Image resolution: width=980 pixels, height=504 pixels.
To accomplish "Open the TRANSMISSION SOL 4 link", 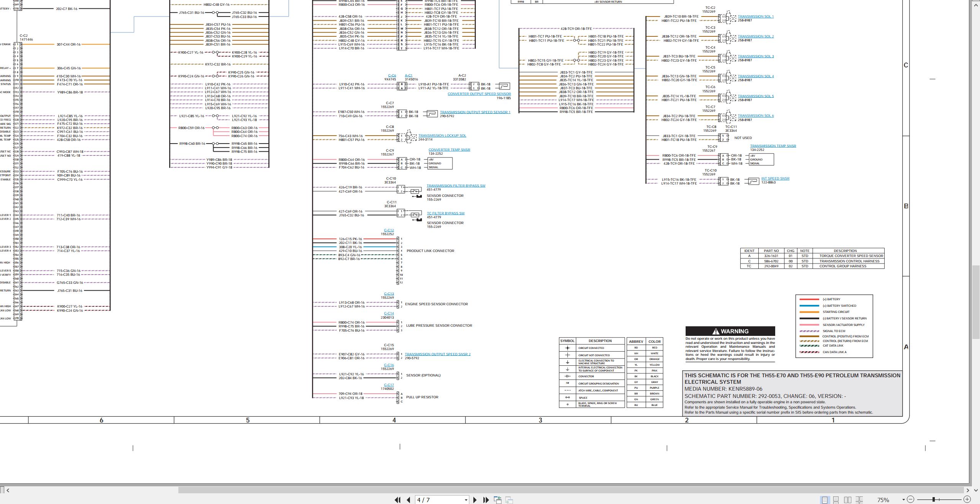I will click(756, 76).
